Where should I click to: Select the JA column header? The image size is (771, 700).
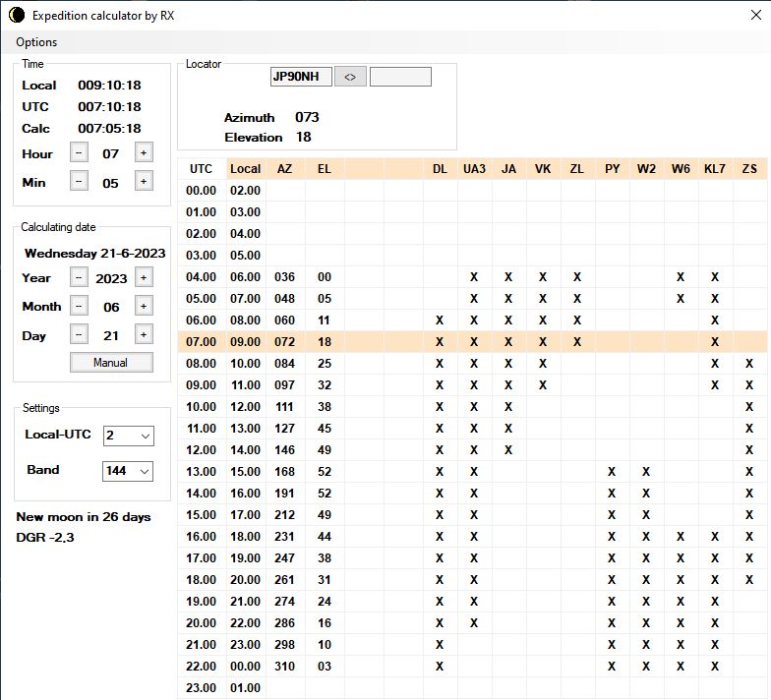pos(509,169)
